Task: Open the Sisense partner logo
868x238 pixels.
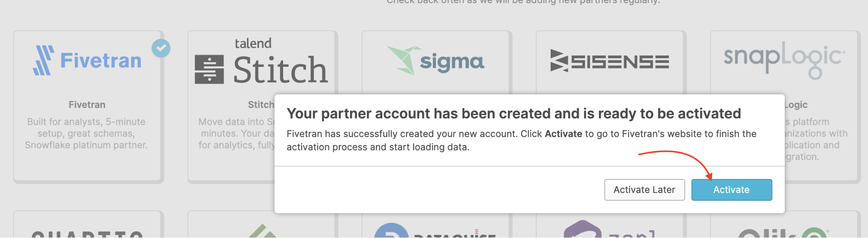Action: [609, 61]
